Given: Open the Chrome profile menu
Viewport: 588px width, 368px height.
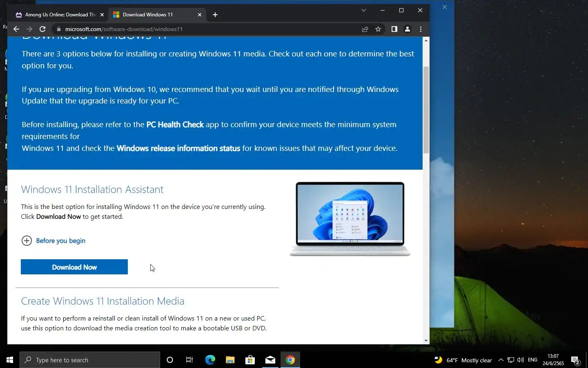Looking at the screenshot, I should pyautogui.click(x=407, y=29).
